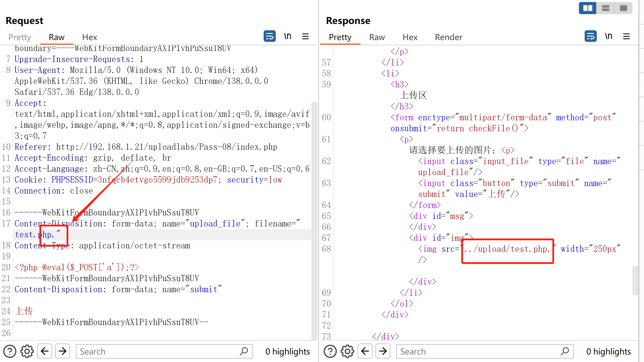The image size is (644, 362).
Task: Select side-by-side layout icon
Action: coord(588,8)
